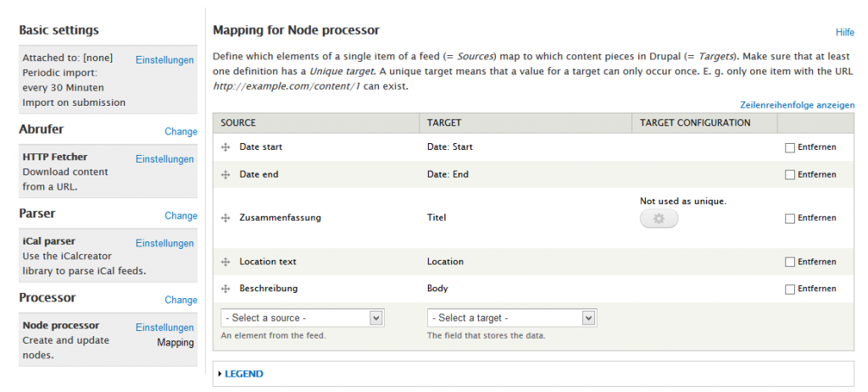Open Einstellungen for HTTP Fetcher
Screen dimensions: 868x392
[x=164, y=159]
